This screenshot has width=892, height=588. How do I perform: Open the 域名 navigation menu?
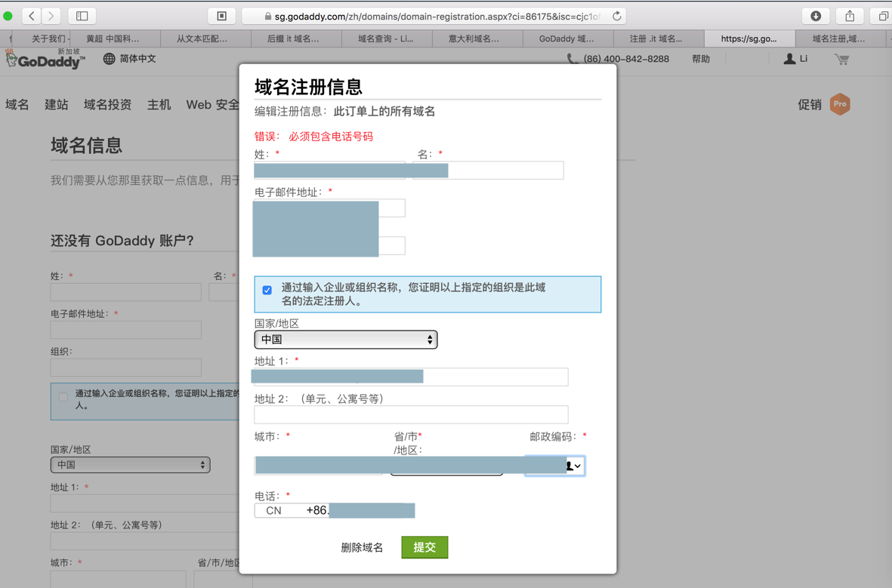point(17,105)
